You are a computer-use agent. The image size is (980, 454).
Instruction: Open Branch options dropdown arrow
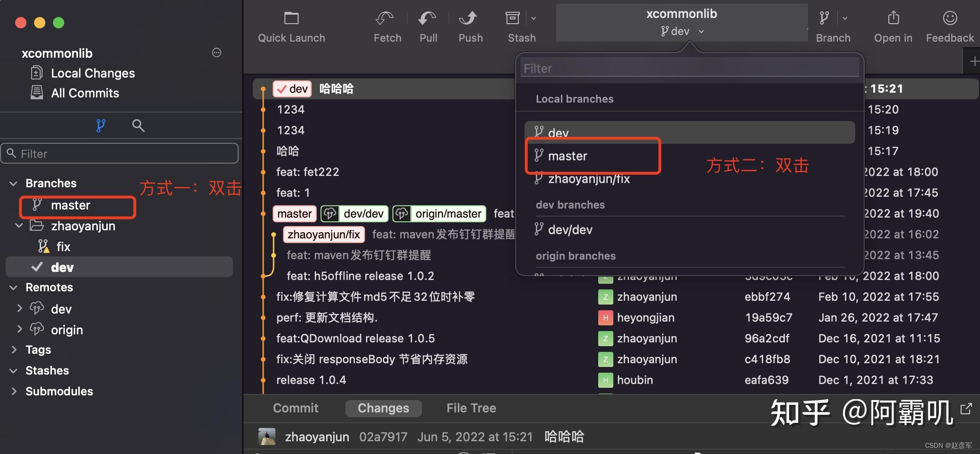[x=845, y=18]
